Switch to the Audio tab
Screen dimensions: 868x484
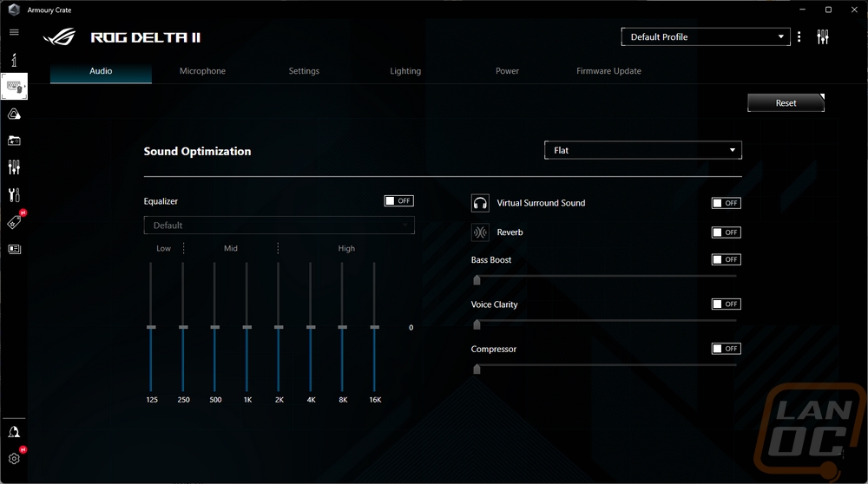[101, 71]
